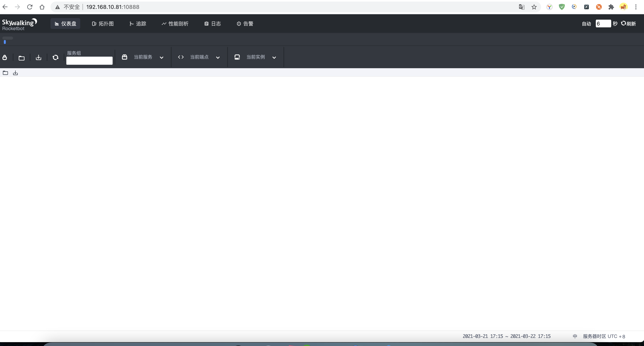Image resolution: width=644 pixels, height=346 pixels.
Task: Click the 服务组 text input field
Action: (x=89, y=61)
